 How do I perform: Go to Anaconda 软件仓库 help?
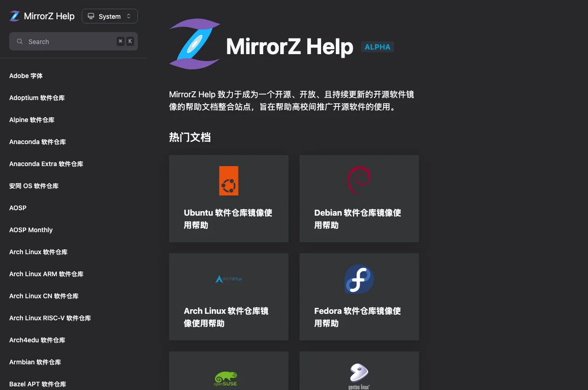click(38, 142)
